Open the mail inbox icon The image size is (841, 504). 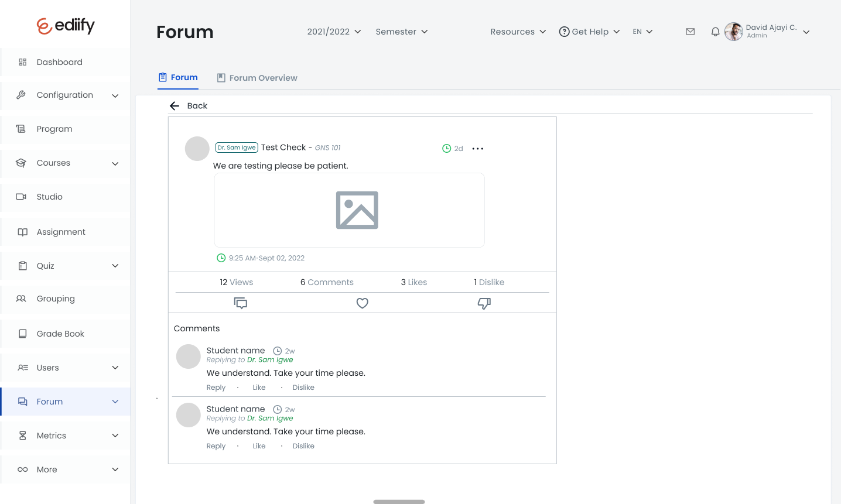(x=690, y=31)
